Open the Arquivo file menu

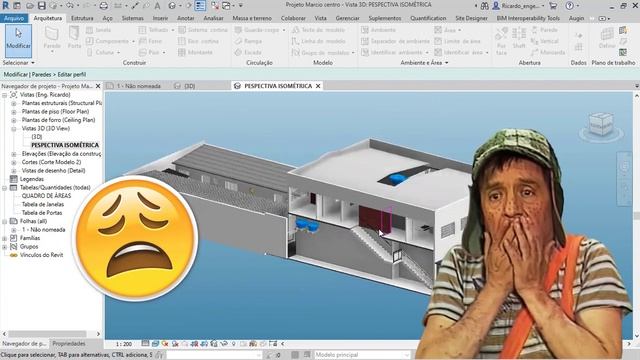[14, 18]
